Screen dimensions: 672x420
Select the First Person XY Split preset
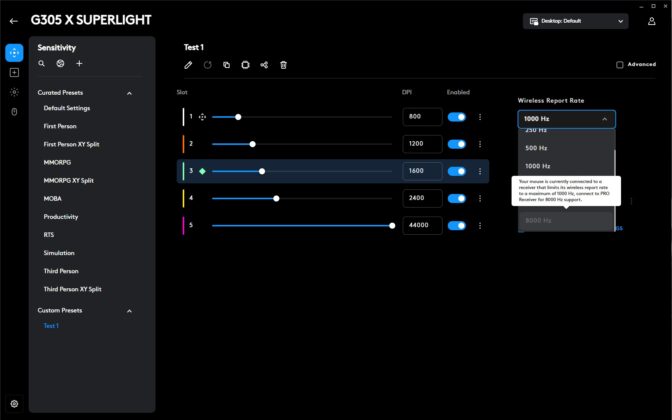pos(72,144)
